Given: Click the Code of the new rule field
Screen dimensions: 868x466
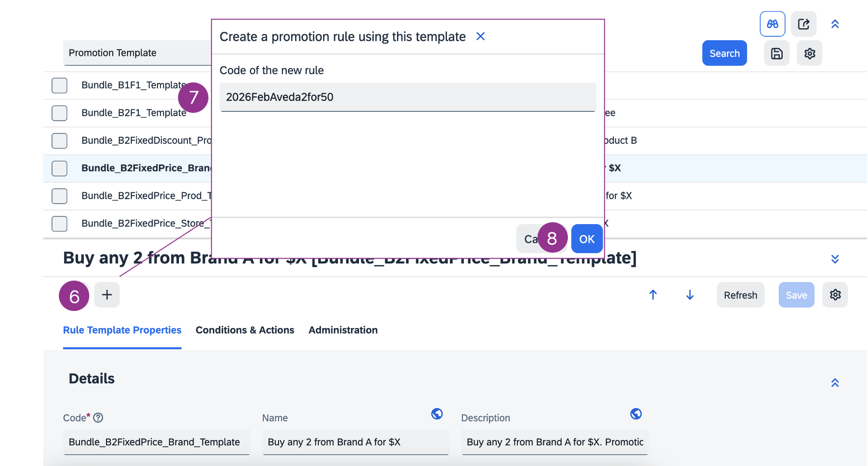Looking at the screenshot, I should click(408, 97).
